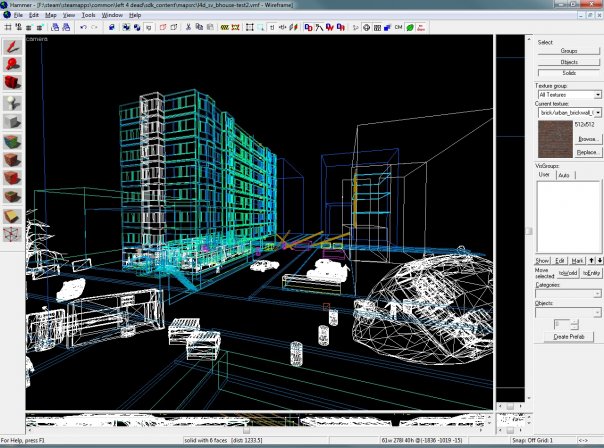Image resolution: width=604 pixels, height=448 pixels.
Task: Toggle Ignore Groups (ig) button
Action: (148, 27)
